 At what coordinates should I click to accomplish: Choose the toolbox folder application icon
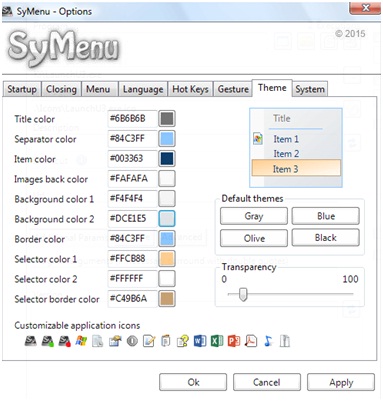115,341
